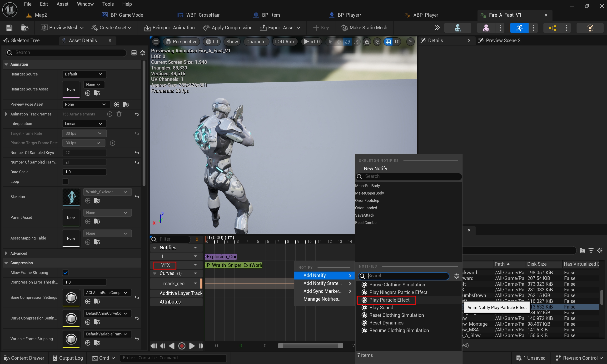Toggle the viewport coordinate system icon

pyautogui.click(x=367, y=42)
